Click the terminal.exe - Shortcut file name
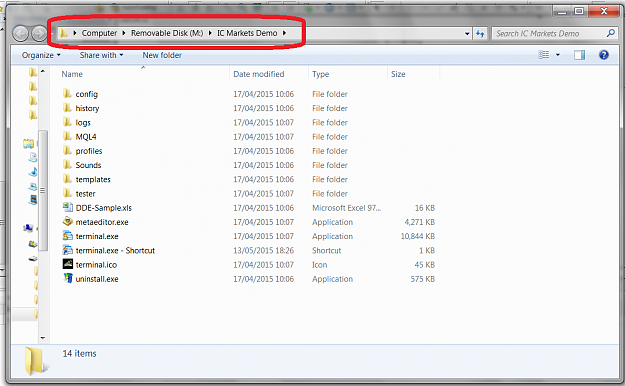The height and width of the screenshot is (386, 625). click(115, 250)
